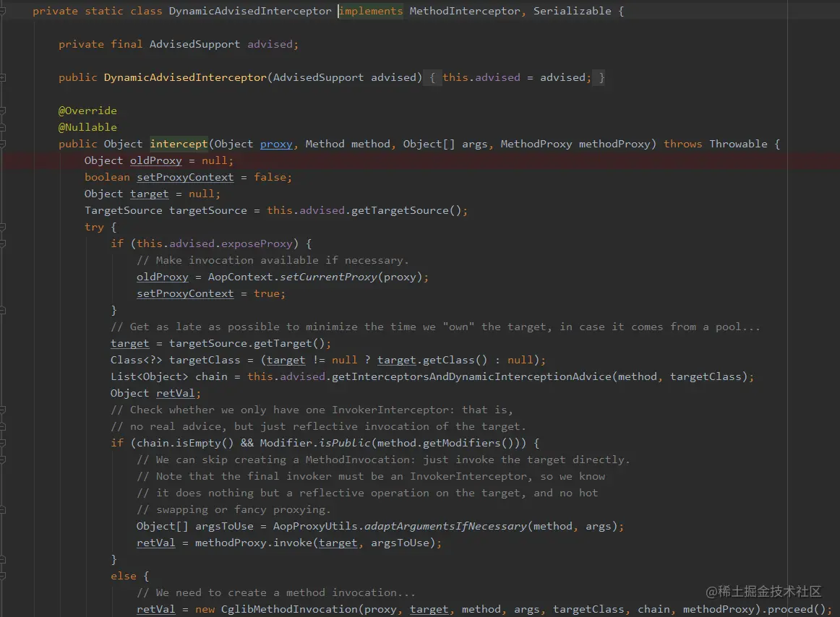Click 'Throwable' in the throws clause

click(x=738, y=144)
